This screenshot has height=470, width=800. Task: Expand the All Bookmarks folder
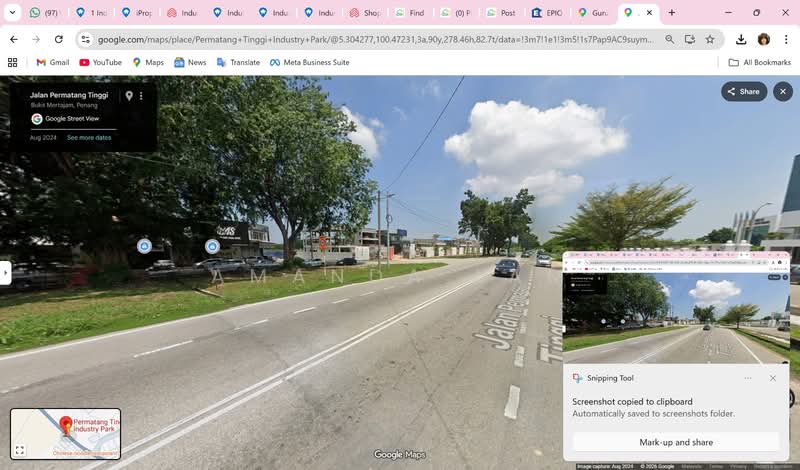[759, 62]
